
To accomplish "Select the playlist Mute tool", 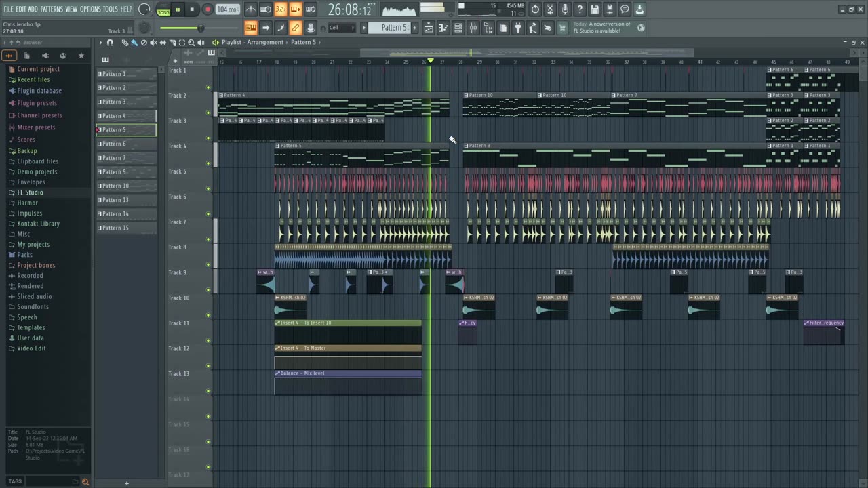I will click(153, 43).
